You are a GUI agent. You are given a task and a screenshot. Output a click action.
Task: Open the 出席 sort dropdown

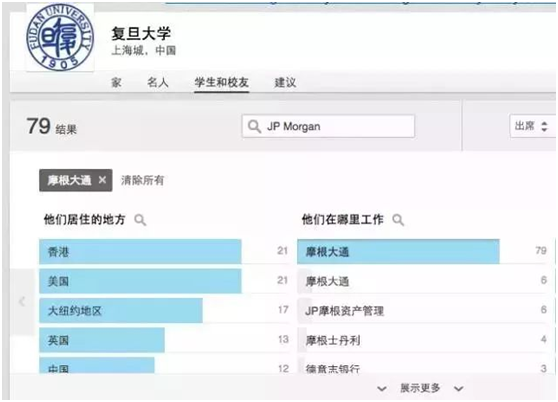[x=532, y=126]
